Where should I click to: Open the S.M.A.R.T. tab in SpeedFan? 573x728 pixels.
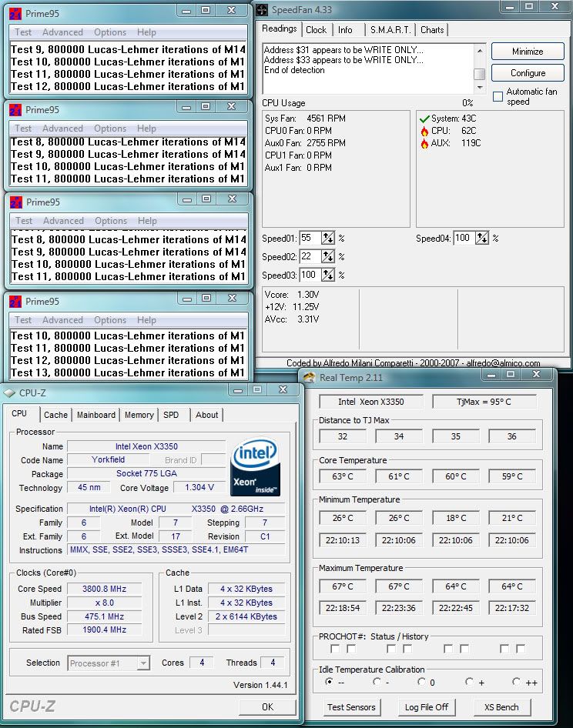(x=390, y=30)
